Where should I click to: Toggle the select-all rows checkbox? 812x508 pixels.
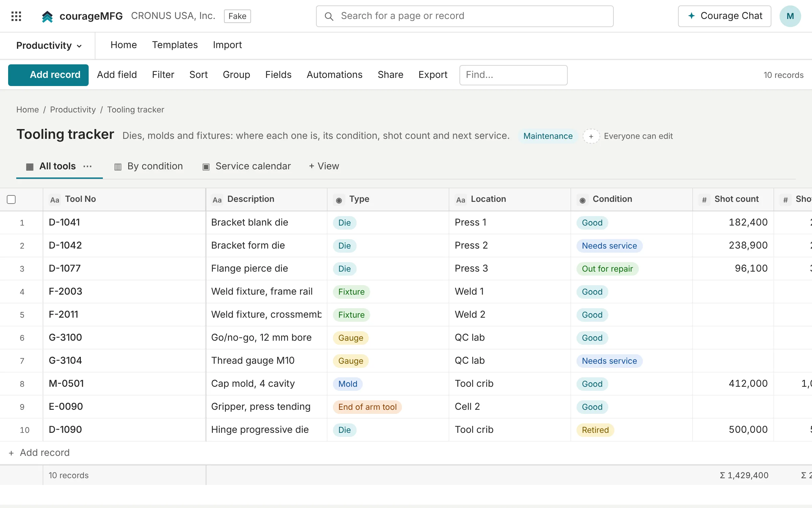pos(11,199)
